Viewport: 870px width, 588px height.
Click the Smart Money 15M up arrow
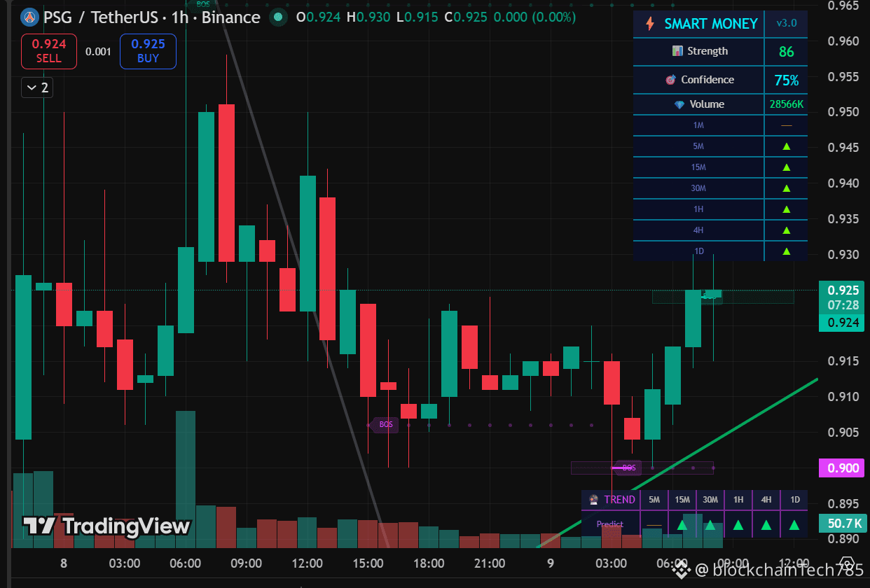(x=786, y=167)
